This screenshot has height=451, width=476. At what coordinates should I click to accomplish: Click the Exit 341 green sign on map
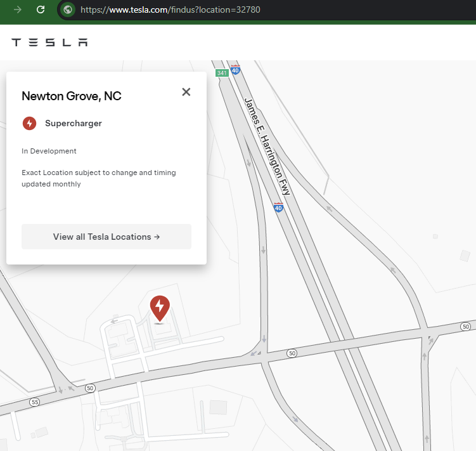222,73
